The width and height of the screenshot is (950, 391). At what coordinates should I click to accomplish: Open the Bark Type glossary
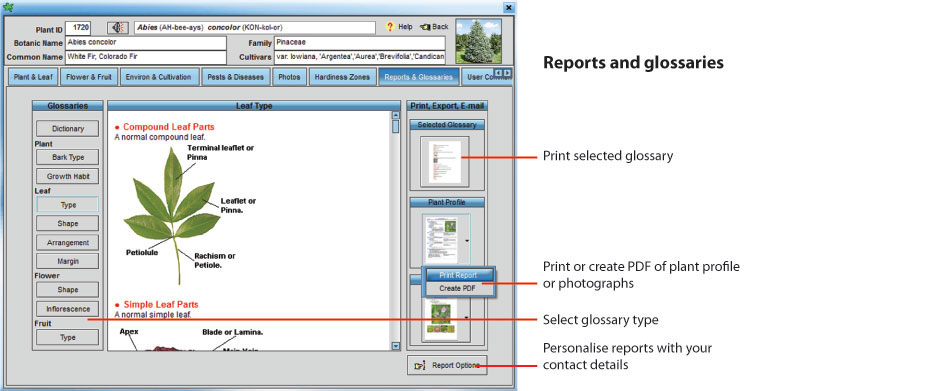tap(68, 157)
